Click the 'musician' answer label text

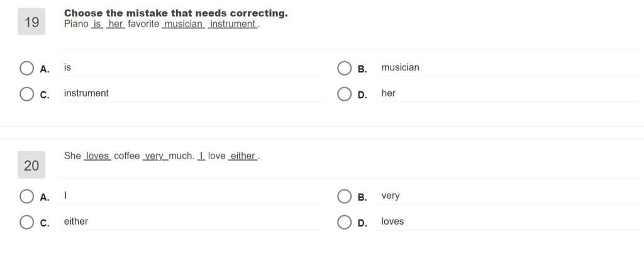[400, 67]
